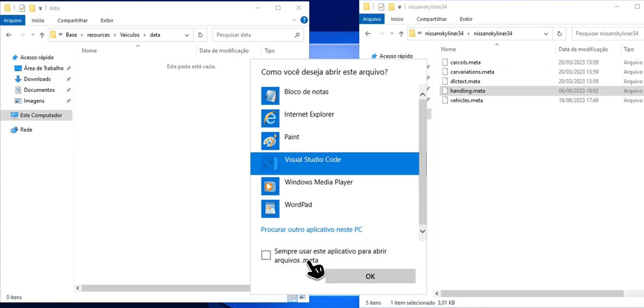Select Este Computador in the sidebar
Viewport: 644px width, 308px height.
tap(37, 115)
